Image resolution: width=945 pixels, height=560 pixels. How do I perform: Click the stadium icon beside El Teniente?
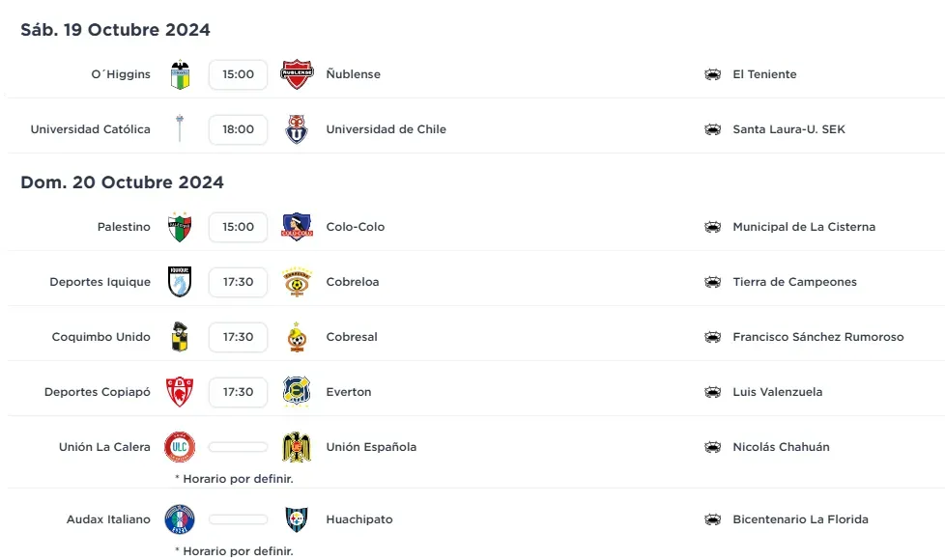tap(712, 74)
